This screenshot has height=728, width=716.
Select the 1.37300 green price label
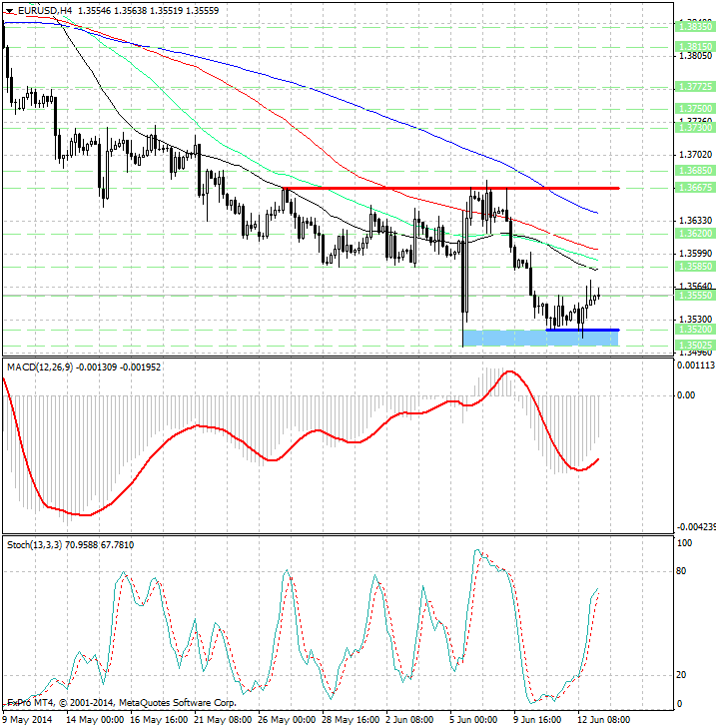click(x=695, y=127)
